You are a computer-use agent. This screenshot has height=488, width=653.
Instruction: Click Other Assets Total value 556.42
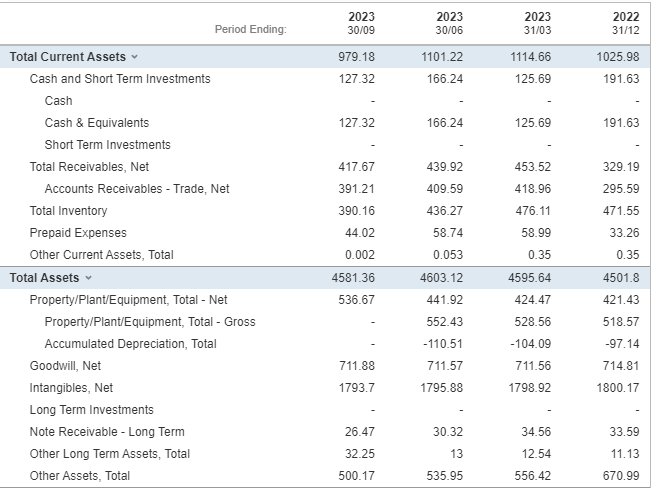coord(533,476)
